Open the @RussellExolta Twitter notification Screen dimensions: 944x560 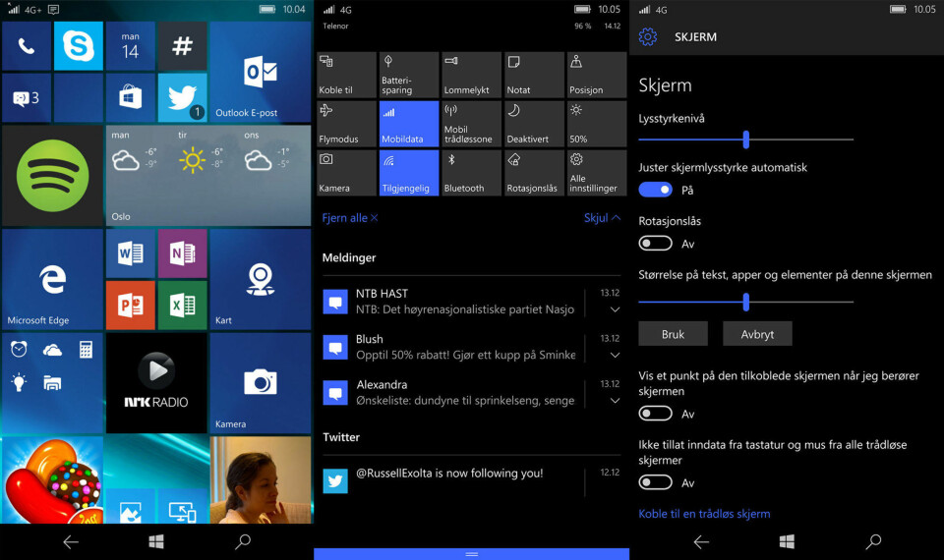pyautogui.click(x=451, y=480)
